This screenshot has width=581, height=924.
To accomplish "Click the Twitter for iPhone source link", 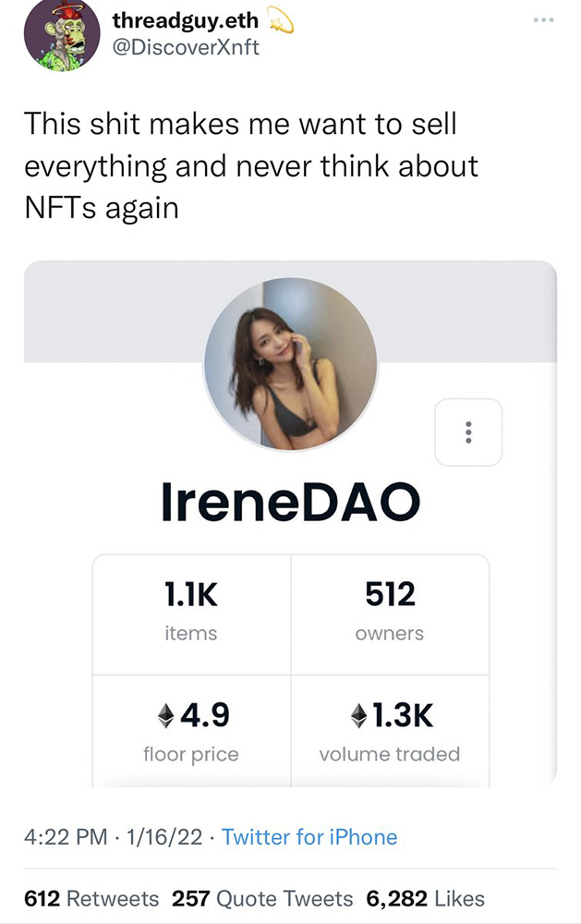I will [x=309, y=837].
